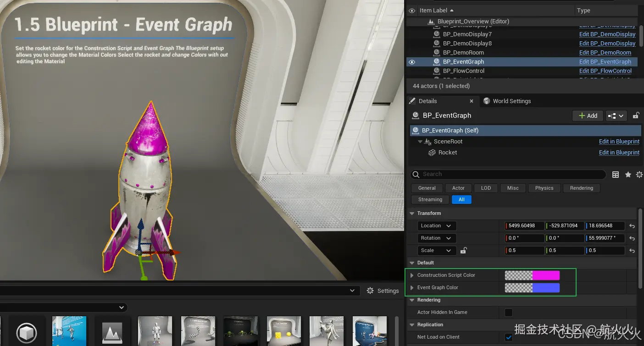Select the Rocket static mesh component
This screenshot has height=346, width=644.
click(x=447, y=153)
